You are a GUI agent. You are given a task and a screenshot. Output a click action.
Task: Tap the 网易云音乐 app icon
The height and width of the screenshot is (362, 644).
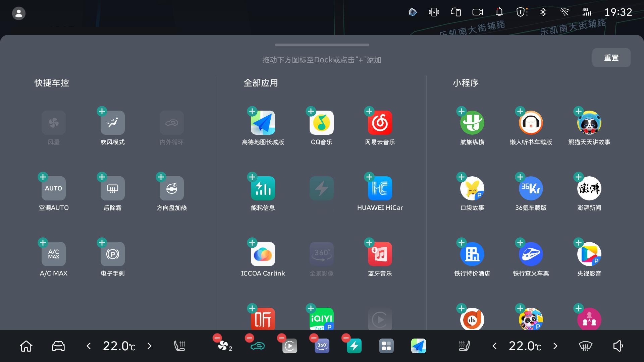pyautogui.click(x=380, y=123)
